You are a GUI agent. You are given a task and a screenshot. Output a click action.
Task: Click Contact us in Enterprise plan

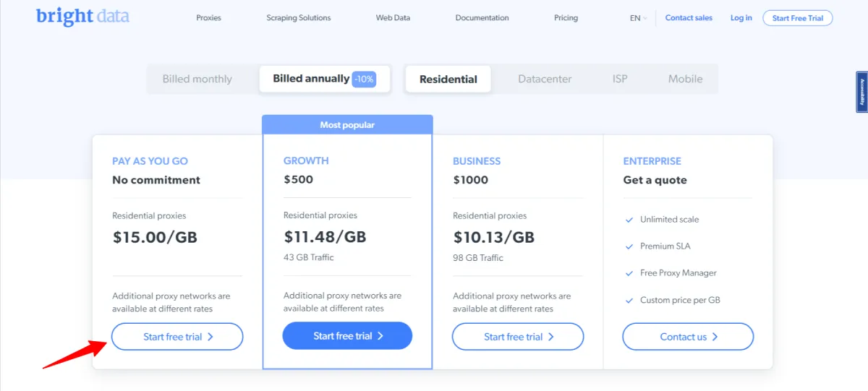688,337
